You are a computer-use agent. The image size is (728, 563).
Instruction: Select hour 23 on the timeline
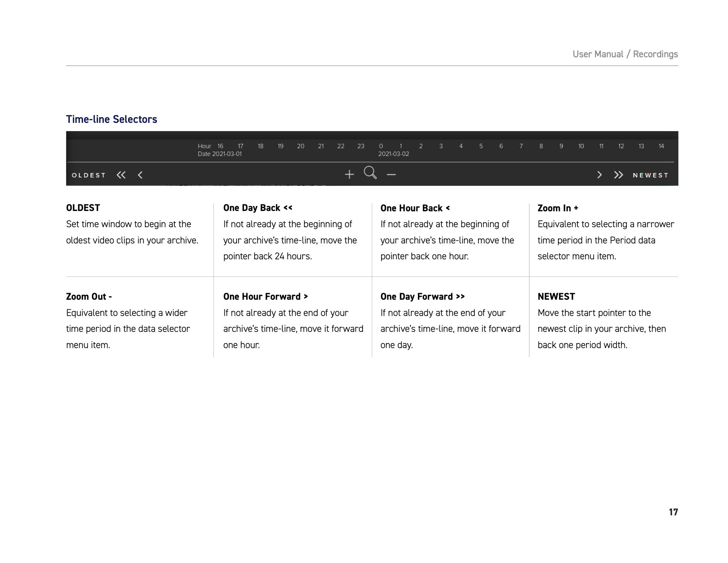pos(361,146)
